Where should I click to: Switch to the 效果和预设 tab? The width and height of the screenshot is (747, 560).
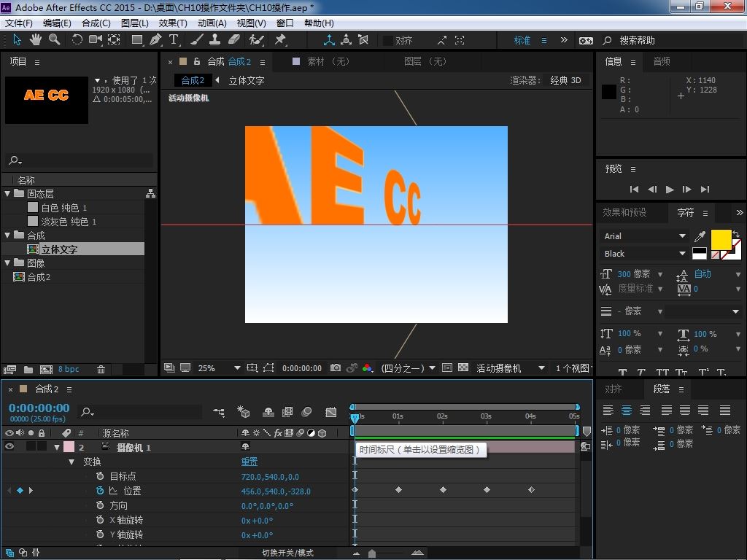tap(624, 212)
